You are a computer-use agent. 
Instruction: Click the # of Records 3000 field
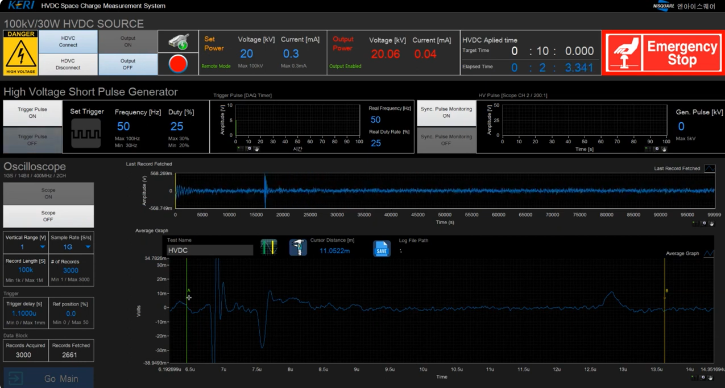click(x=71, y=271)
